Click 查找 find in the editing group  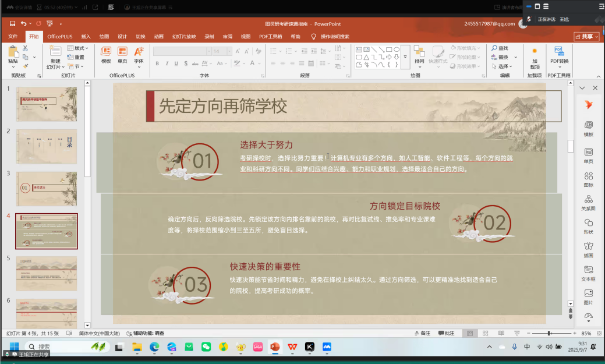[500, 48]
